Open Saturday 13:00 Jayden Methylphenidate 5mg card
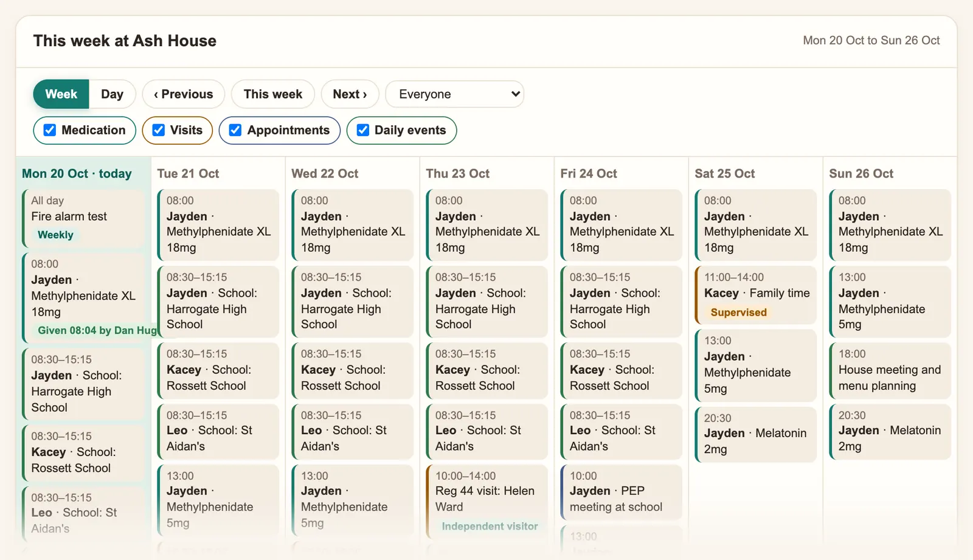 (756, 365)
